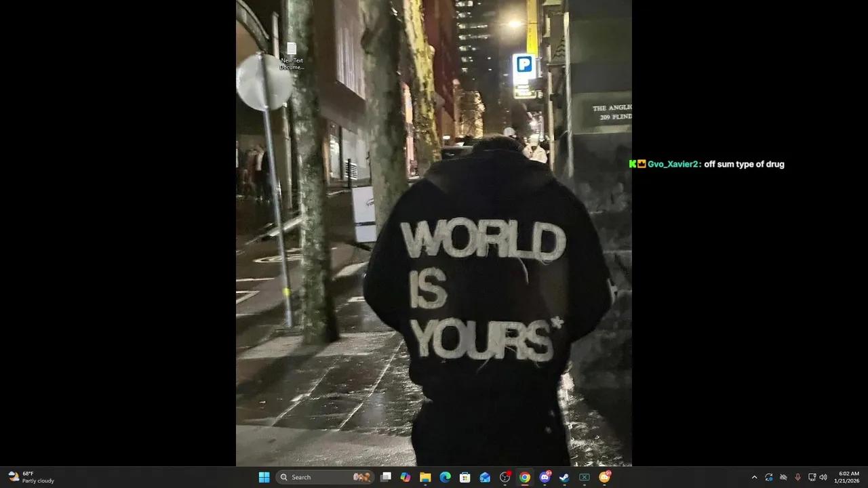Open the Start menu
This screenshot has height=488, width=868.
point(264,476)
